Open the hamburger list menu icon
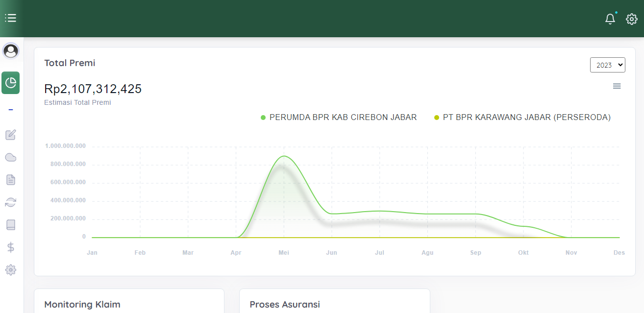The height and width of the screenshot is (313, 644). point(11,18)
